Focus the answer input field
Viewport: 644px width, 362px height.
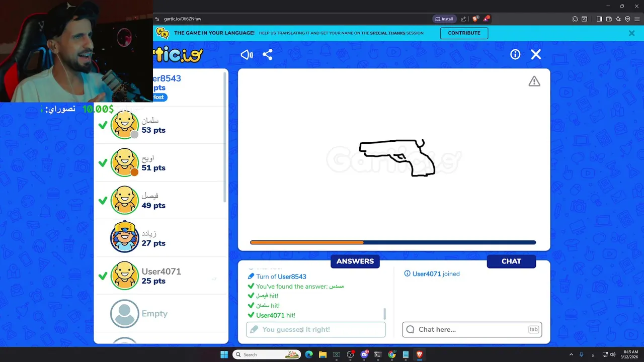click(316, 329)
